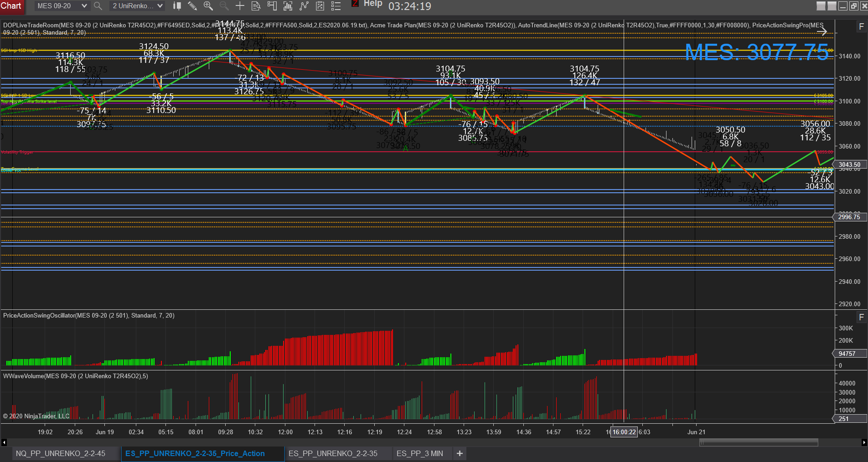Click the 3116.50 swing high label
This screenshot has height=462, width=868.
click(70, 56)
